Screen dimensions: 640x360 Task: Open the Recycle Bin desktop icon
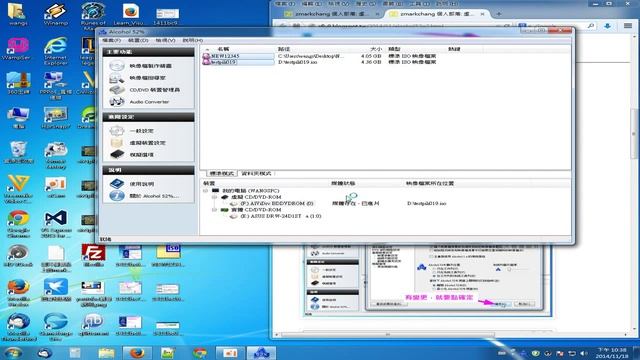click(18, 152)
